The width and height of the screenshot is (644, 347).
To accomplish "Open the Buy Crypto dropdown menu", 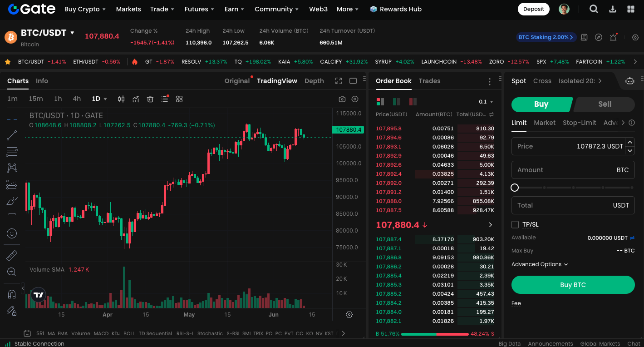I will pos(85,9).
